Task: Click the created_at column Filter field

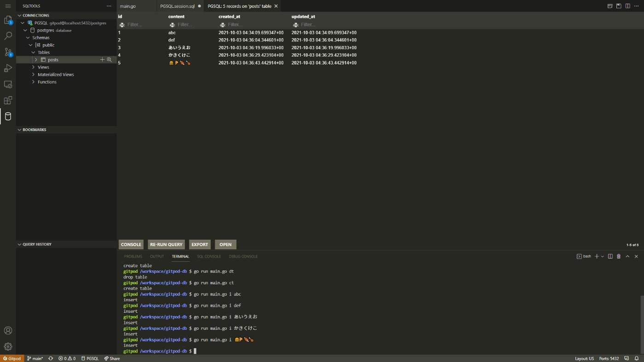Action: click(x=254, y=24)
